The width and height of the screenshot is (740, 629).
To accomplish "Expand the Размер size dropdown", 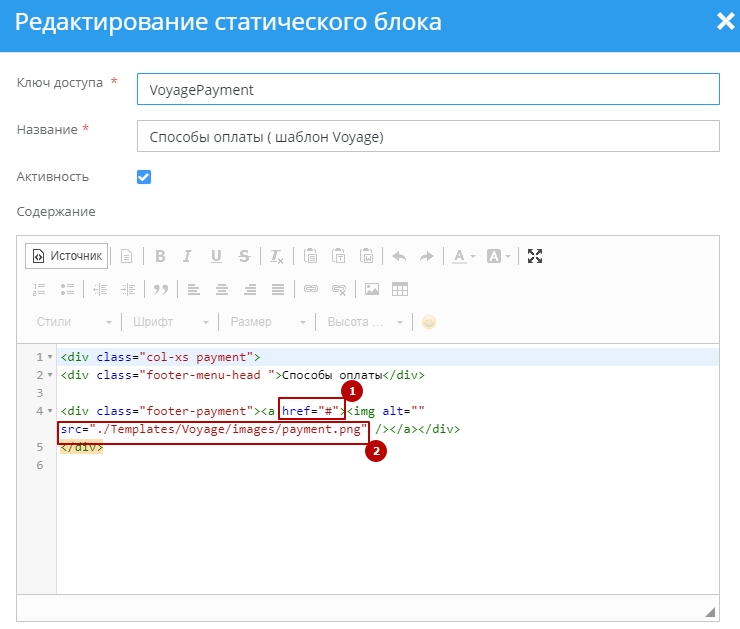I will (267, 322).
